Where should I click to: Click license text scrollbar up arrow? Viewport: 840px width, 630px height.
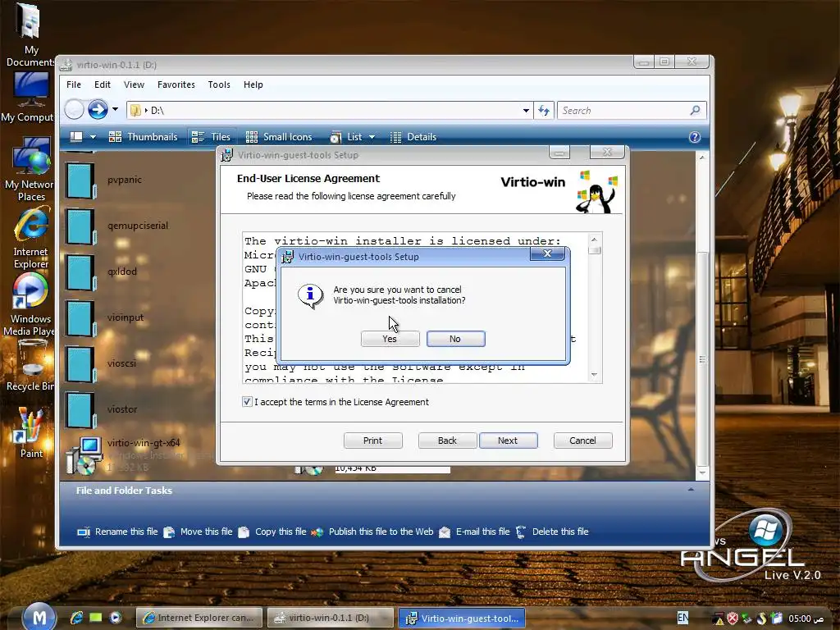coord(594,239)
